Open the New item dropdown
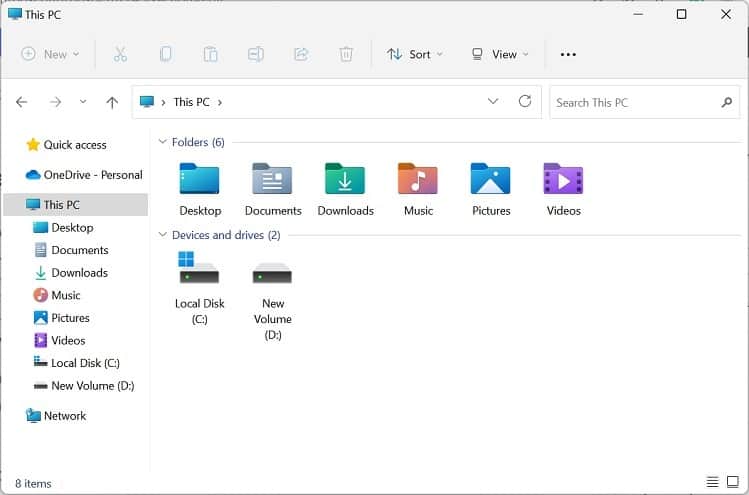This screenshot has height=495, width=749. tap(51, 54)
